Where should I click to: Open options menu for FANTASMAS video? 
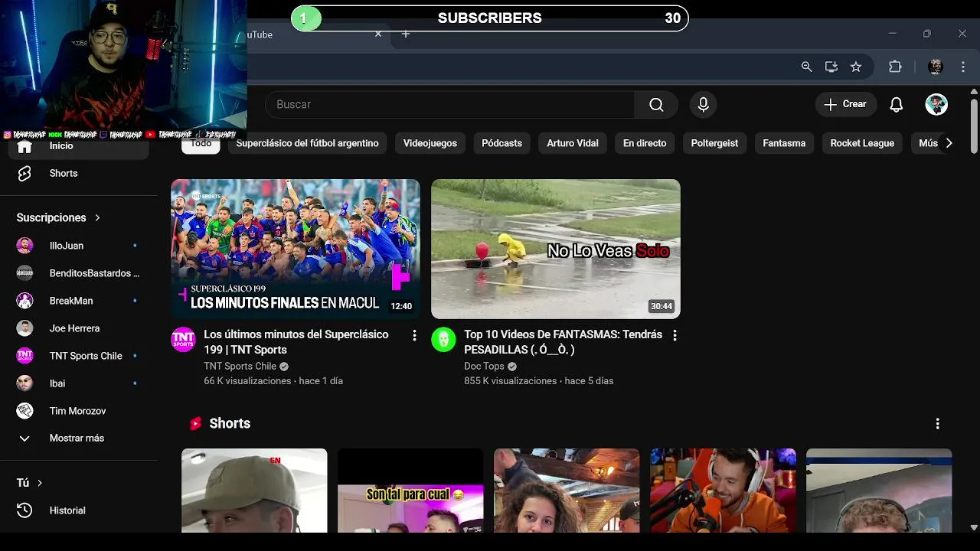click(675, 335)
